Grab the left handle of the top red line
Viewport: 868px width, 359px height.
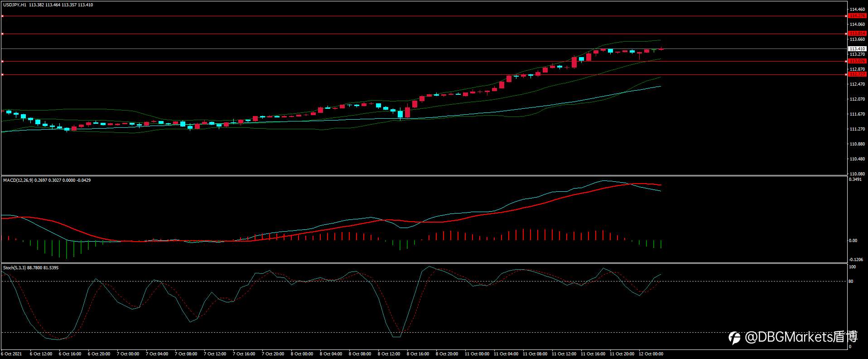tap(2, 16)
